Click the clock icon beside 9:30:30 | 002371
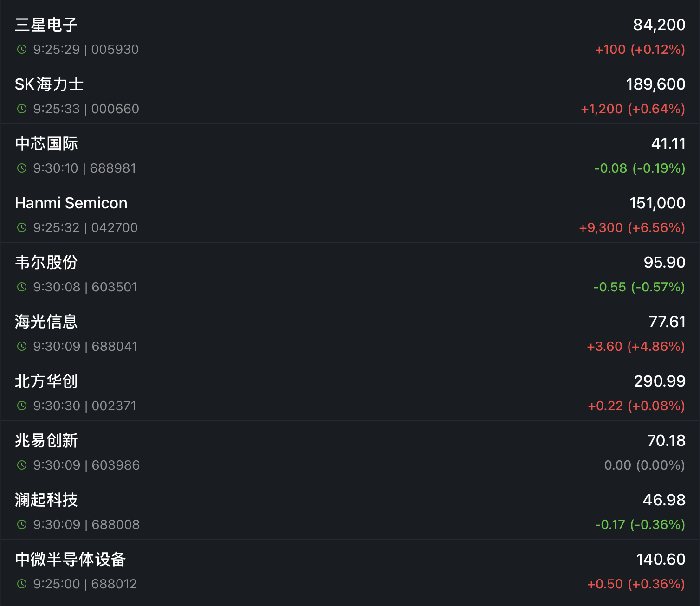 click(x=22, y=406)
